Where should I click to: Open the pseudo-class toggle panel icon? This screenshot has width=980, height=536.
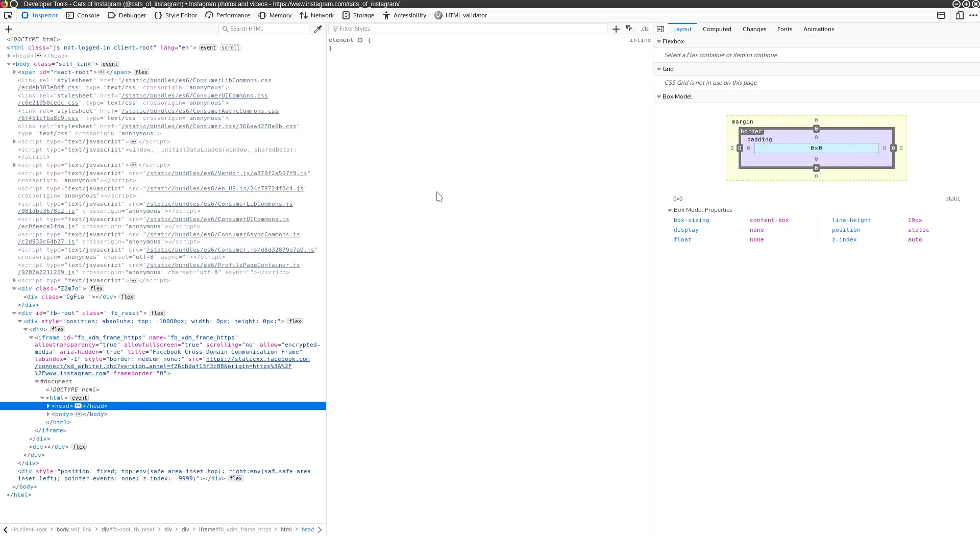630,29
